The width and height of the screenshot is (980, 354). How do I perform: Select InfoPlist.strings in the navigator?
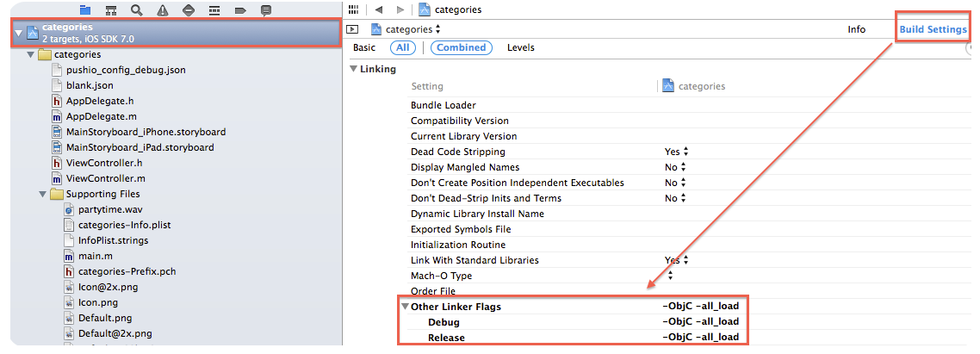113,240
